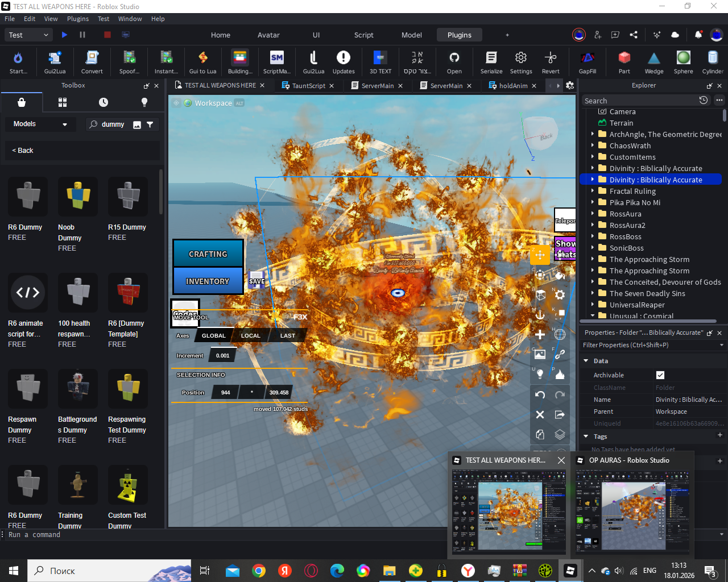Collapse the Tags section
Viewport: 728px width, 582px height.
(586, 436)
